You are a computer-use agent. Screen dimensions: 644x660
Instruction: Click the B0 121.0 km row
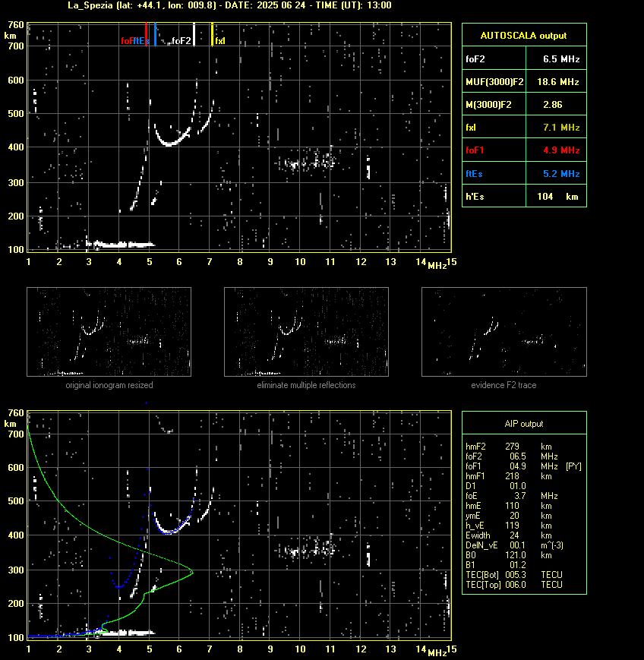tap(509, 555)
